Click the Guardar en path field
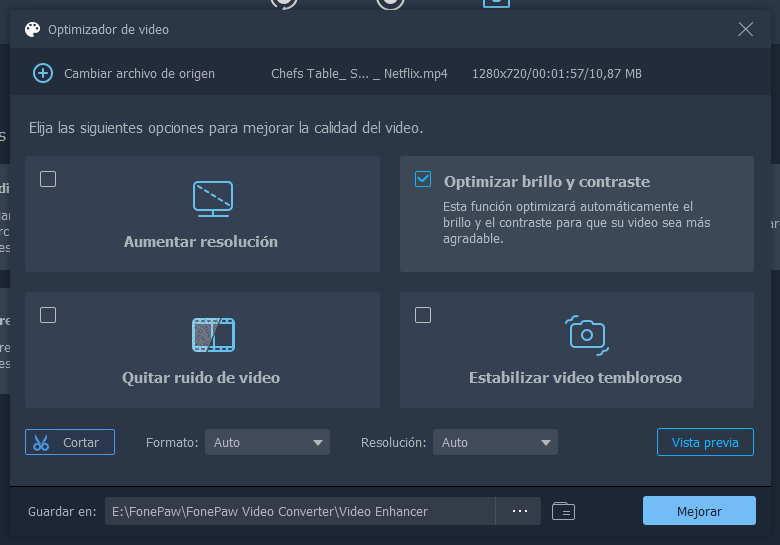 pyautogui.click(x=300, y=511)
